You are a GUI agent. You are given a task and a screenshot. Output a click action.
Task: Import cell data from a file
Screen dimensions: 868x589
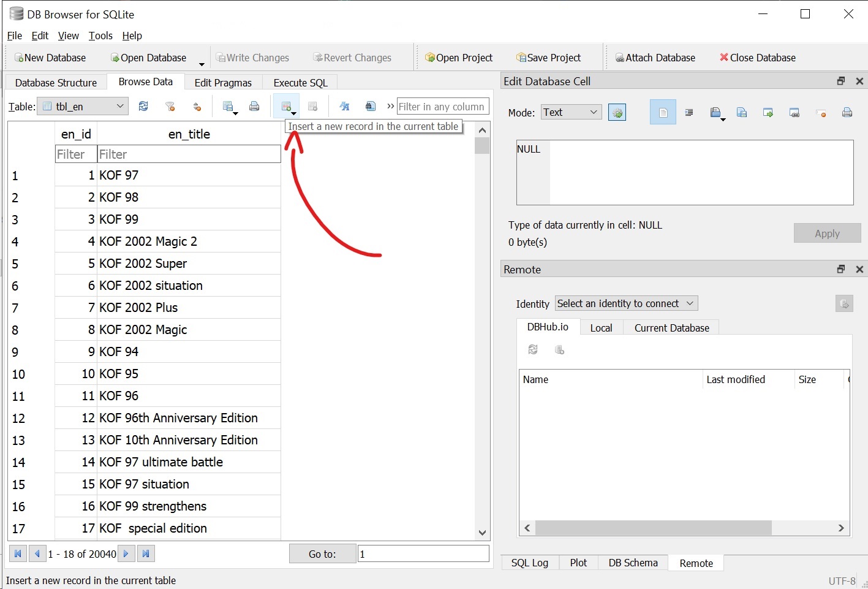(x=715, y=112)
